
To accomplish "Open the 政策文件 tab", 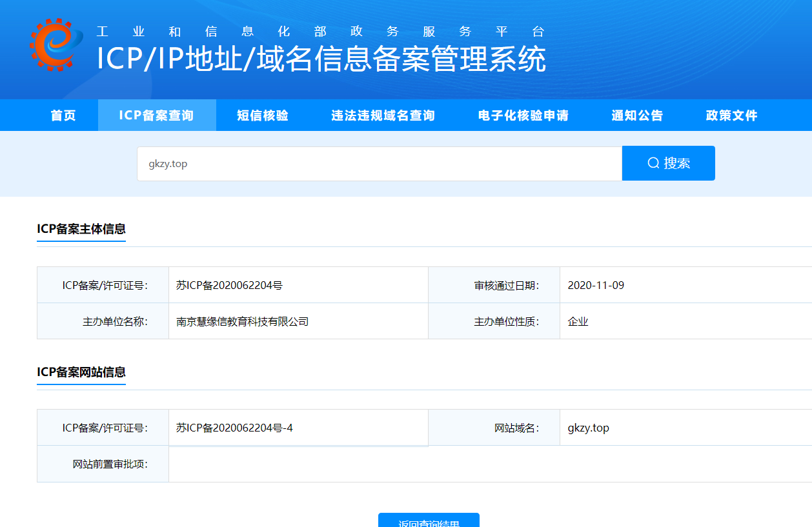I will click(732, 115).
